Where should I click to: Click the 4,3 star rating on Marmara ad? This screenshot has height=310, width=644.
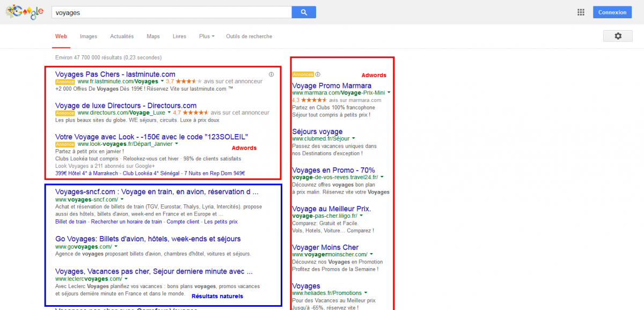coord(310,100)
